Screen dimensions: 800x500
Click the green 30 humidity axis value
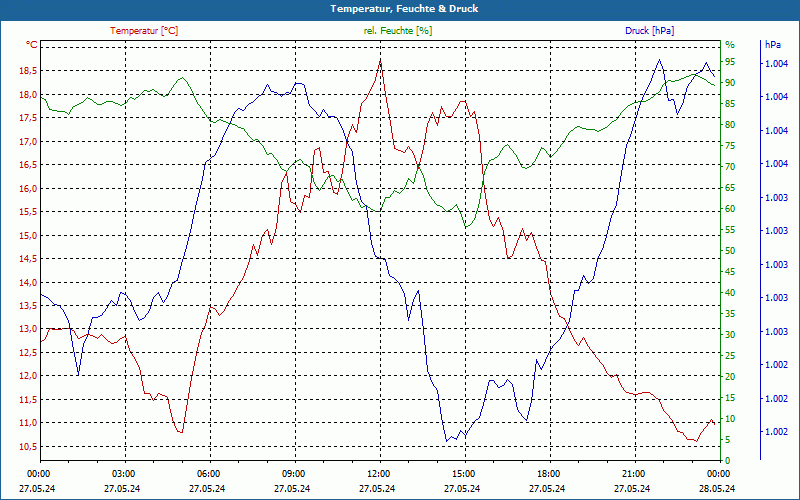click(730, 335)
